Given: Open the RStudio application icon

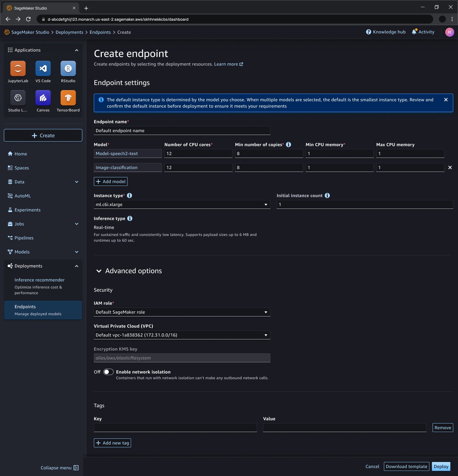Looking at the screenshot, I should 68,68.
